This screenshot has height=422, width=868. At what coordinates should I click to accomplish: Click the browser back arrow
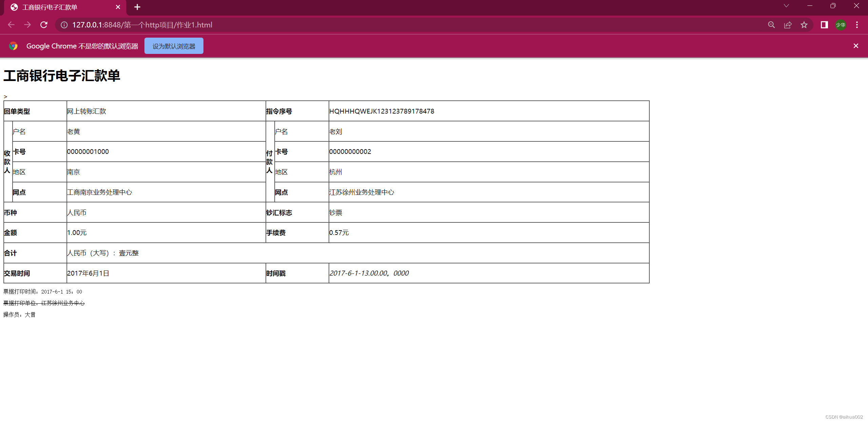(11, 25)
